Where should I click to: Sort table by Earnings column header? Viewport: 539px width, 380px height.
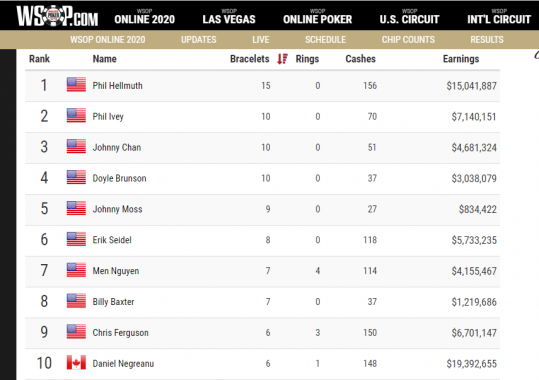pyautogui.click(x=461, y=59)
